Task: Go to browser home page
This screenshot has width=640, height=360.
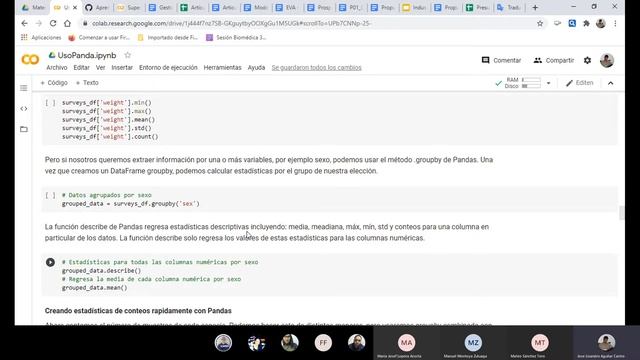Action: 67,23
